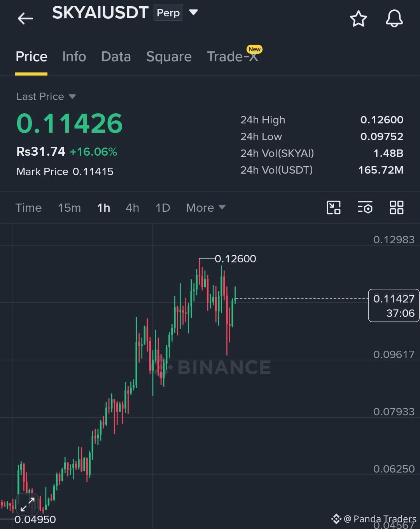Tap the 0.06250 price axis label

pyautogui.click(x=394, y=469)
